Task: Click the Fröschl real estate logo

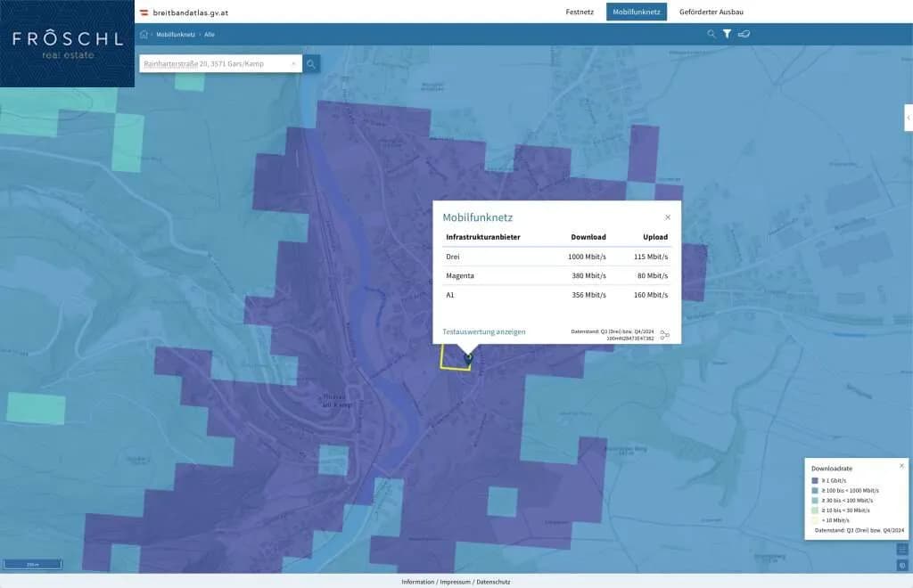Action: [68, 44]
